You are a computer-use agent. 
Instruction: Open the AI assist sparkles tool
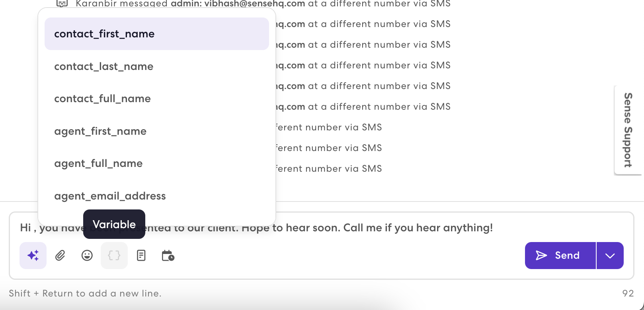coord(33,256)
